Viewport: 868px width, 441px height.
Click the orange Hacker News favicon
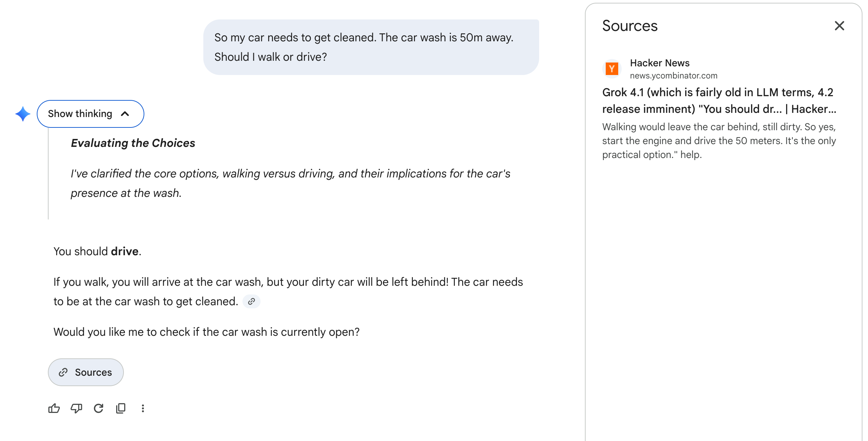(612, 69)
